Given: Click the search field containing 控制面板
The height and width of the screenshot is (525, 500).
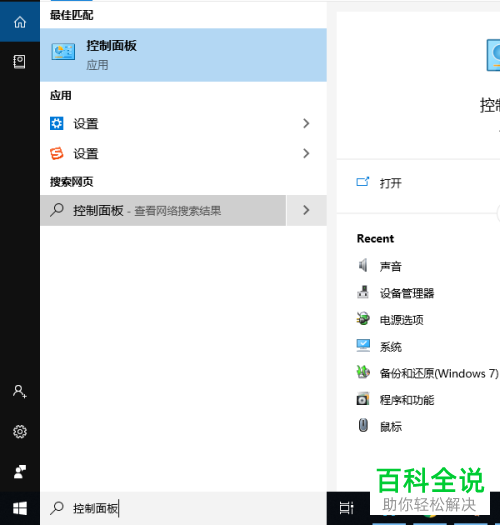Looking at the screenshot, I should pyautogui.click(x=184, y=508).
